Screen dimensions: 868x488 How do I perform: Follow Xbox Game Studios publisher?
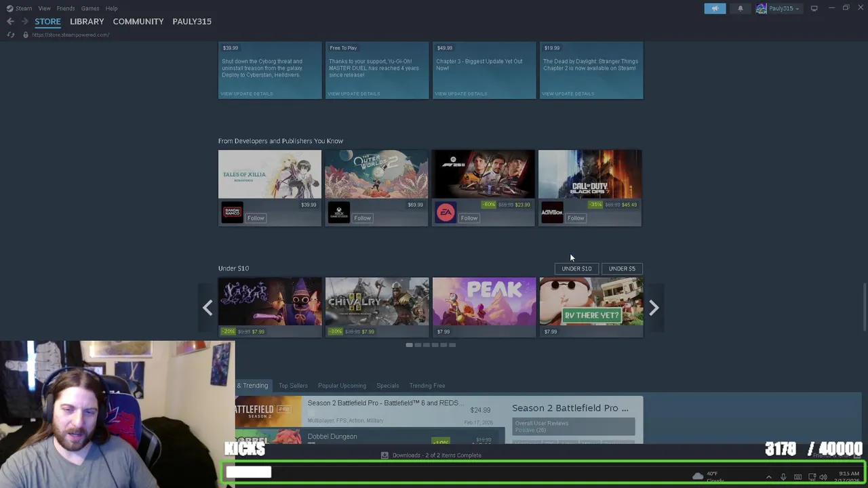coord(362,218)
